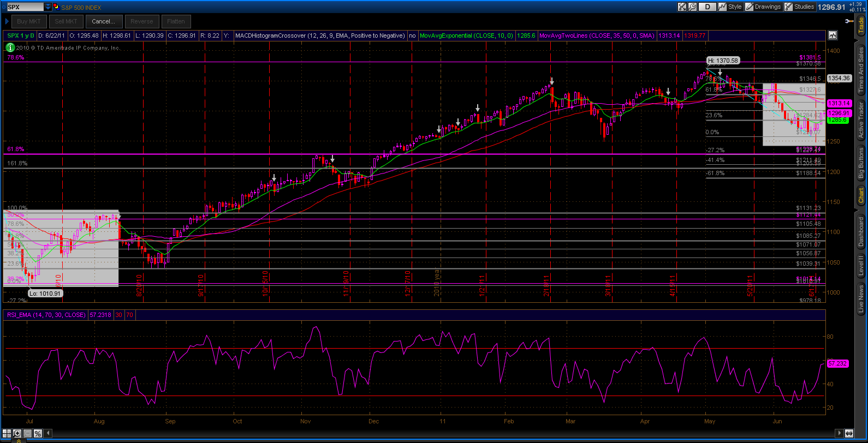The height and width of the screenshot is (443, 868).
Task: Open the Drawings menu
Action: pyautogui.click(x=763, y=7)
